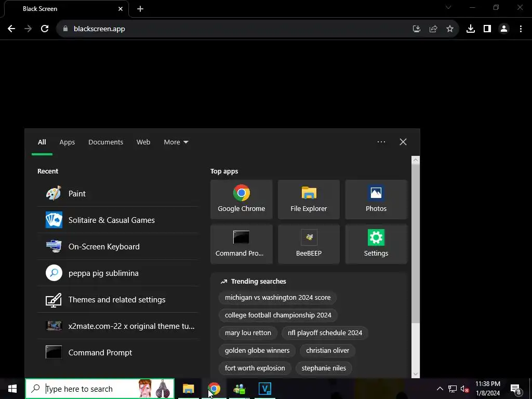Open the taskbar app with people icon
Image resolution: width=532 pixels, height=399 pixels.
click(239, 389)
